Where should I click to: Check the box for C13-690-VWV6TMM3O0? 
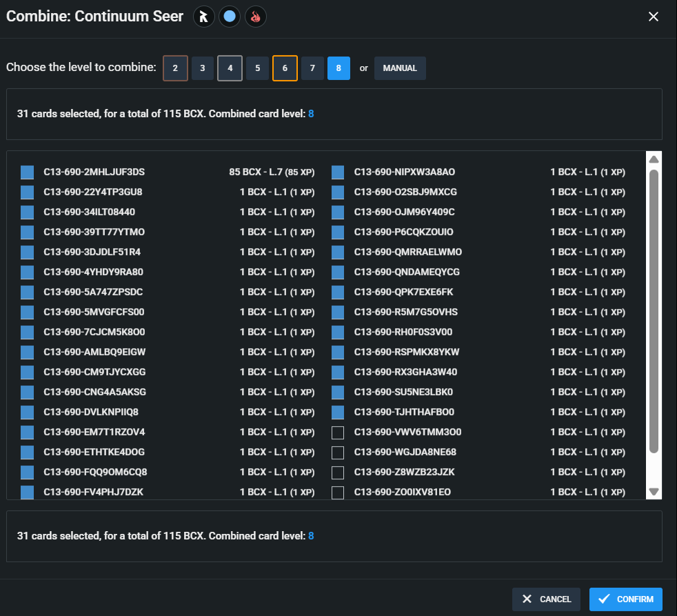(338, 433)
